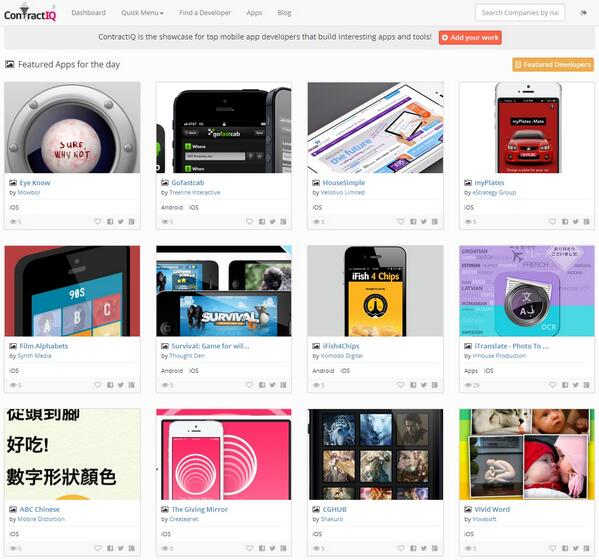Go to Find a Developer page
The height and width of the screenshot is (560, 599).
click(205, 13)
